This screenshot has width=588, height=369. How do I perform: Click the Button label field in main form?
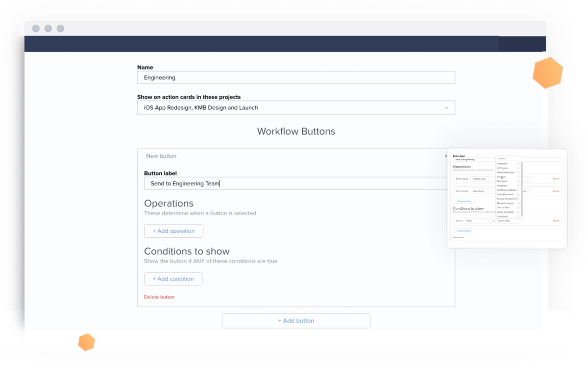[x=296, y=183]
